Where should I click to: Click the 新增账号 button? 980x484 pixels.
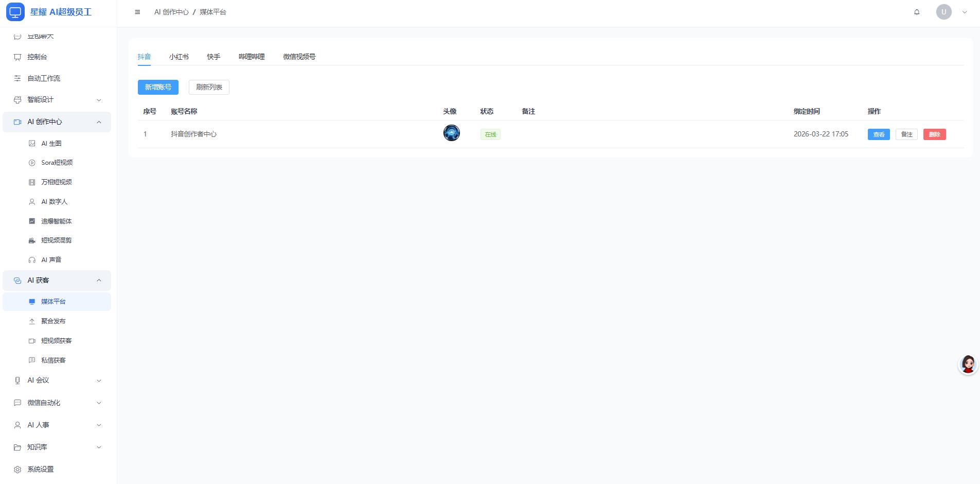(158, 88)
